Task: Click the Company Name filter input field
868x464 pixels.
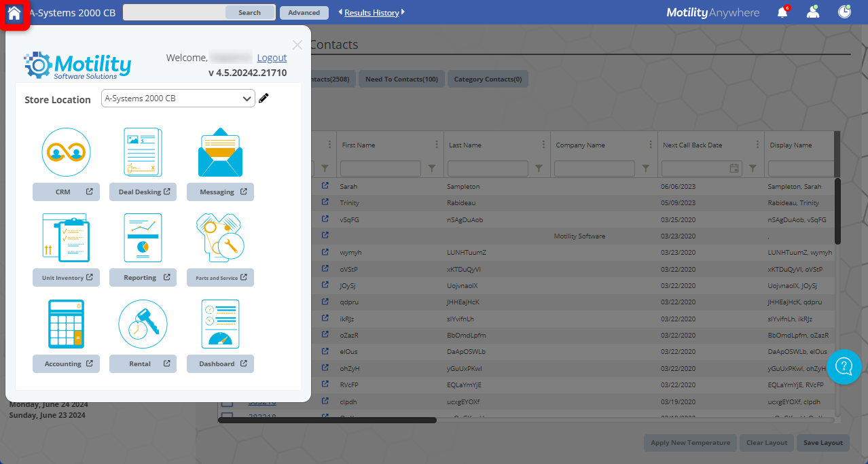Action: point(594,168)
